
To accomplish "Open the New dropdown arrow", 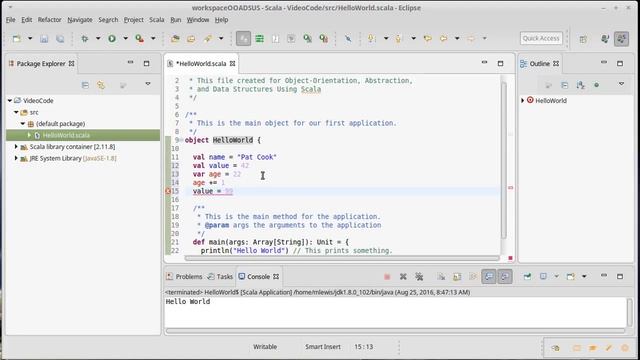I will [30, 39].
